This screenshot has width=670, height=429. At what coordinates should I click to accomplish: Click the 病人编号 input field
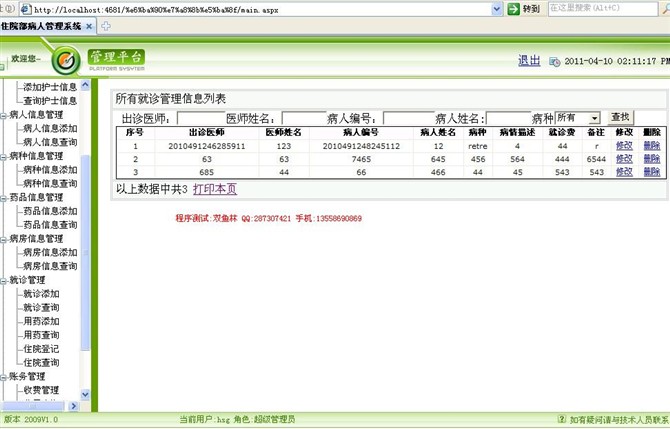(408, 118)
